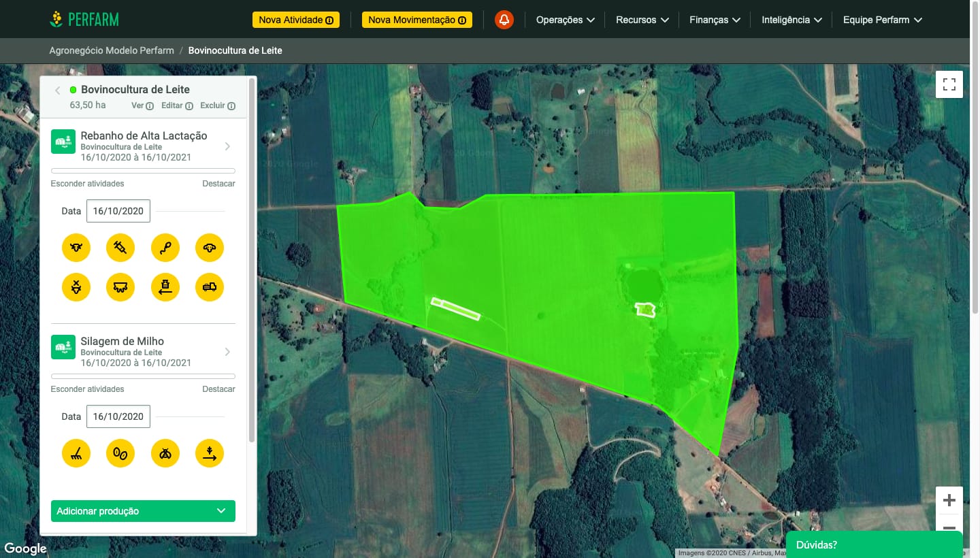Hide activities under Silagem de Milho

(x=87, y=389)
